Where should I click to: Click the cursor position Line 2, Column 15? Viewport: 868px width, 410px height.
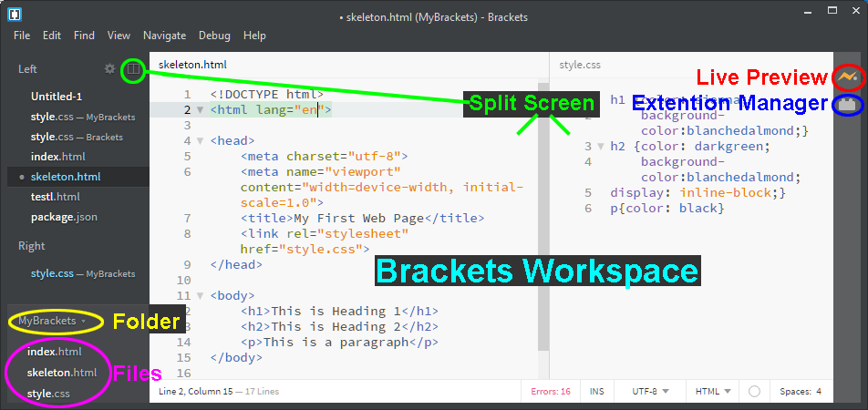point(196,391)
